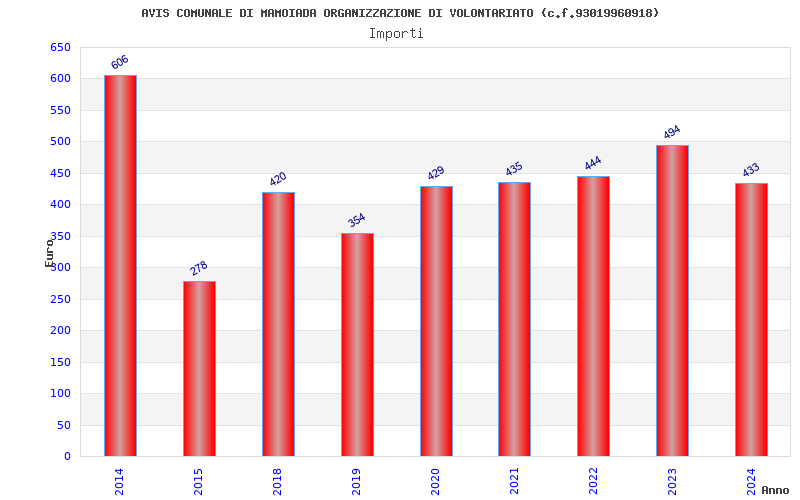The image size is (800, 500).
Task: Click the value label 606
Action: pyautogui.click(x=120, y=62)
